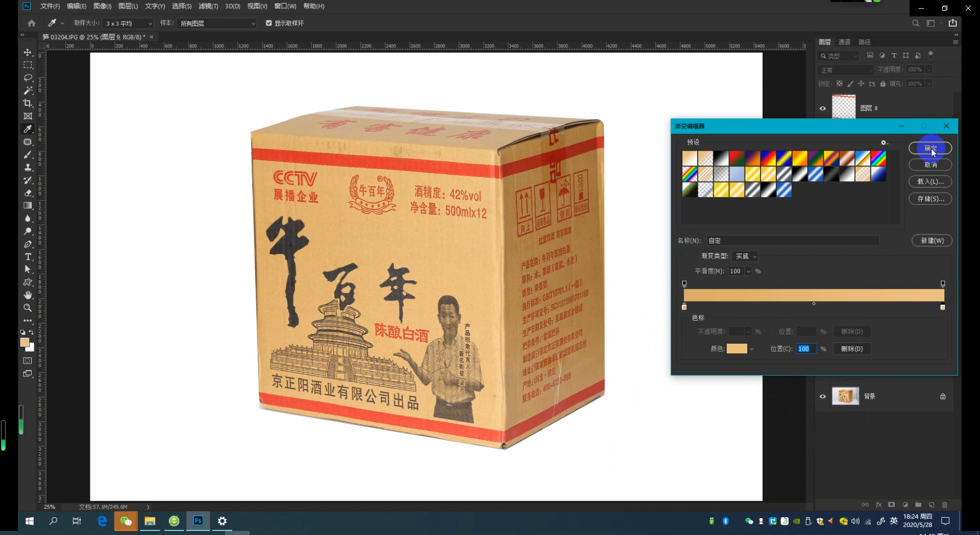
Task: Click the 新建(W) button
Action: 932,240
